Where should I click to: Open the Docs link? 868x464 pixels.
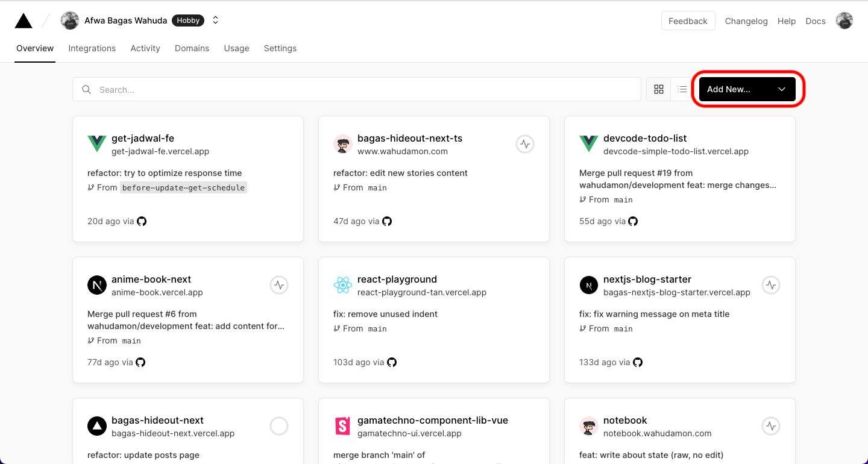coord(816,21)
